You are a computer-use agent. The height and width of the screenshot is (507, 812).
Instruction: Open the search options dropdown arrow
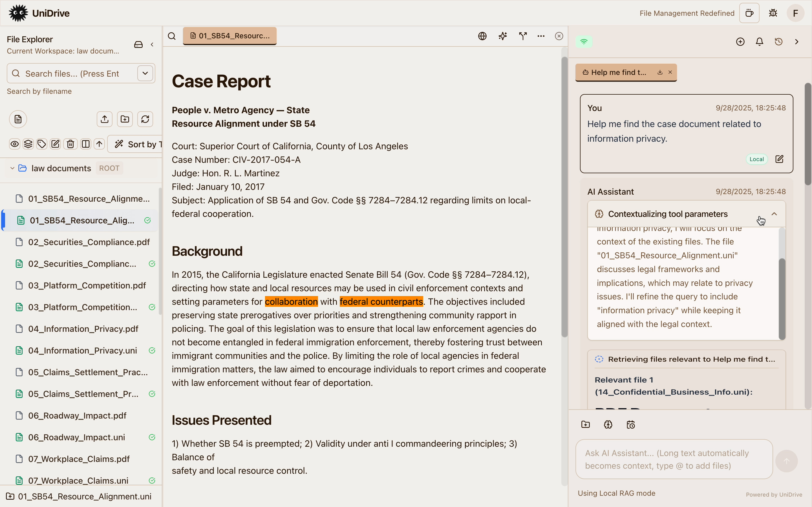click(x=145, y=73)
